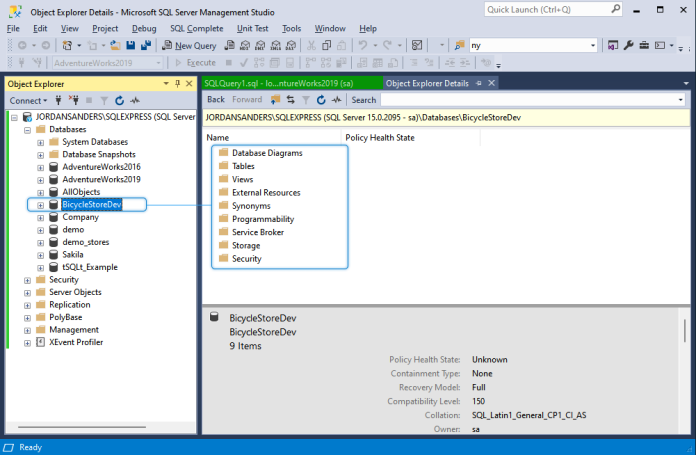Viewport: 696px width, 455px height.
Task: Open the Search box dropdown arrow
Action: tap(680, 100)
